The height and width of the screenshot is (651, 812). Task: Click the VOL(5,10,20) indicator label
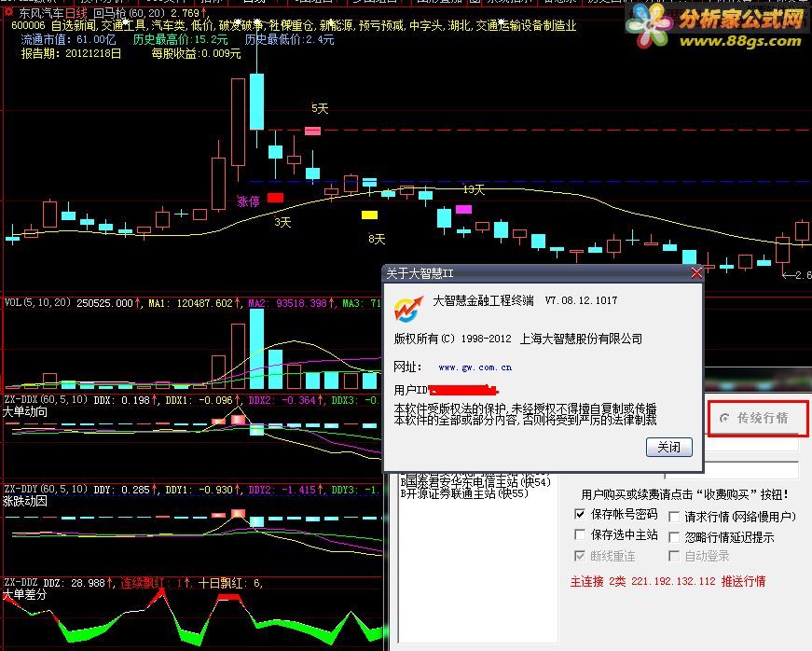coord(37,302)
